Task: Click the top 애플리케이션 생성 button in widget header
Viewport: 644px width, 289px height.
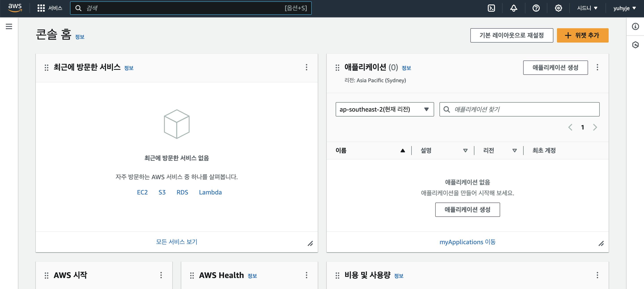Action: (x=555, y=67)
